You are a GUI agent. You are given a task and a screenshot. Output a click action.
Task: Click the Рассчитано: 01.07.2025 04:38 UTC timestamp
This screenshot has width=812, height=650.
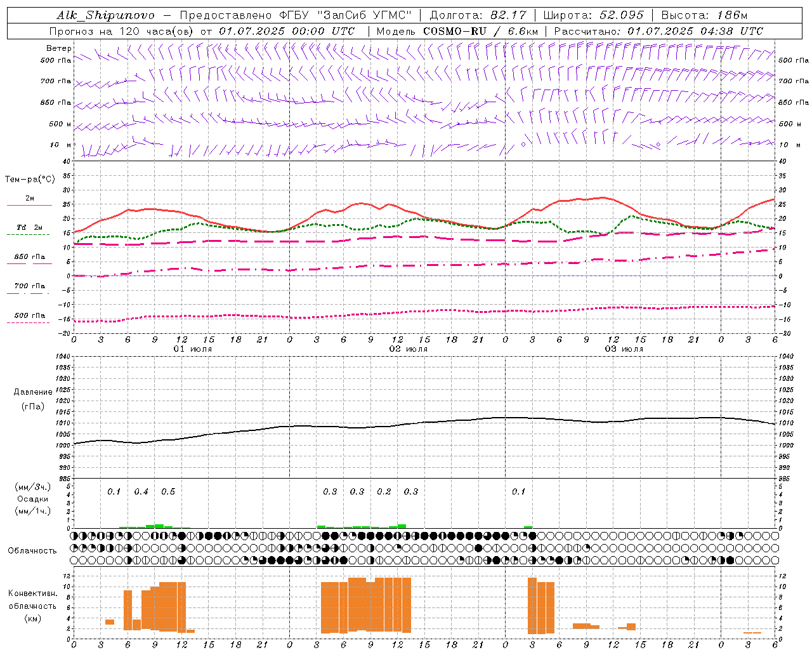click(658, 31)
